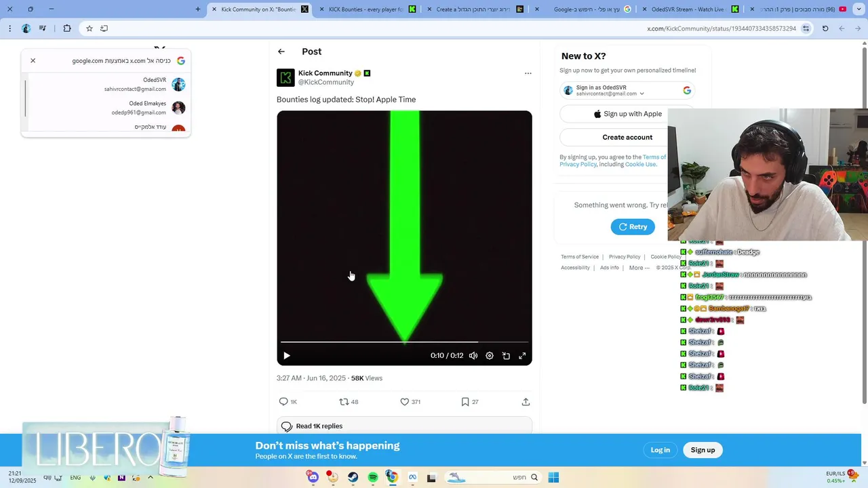
Task: Expand the More footer menu
Action: [639, 268]
